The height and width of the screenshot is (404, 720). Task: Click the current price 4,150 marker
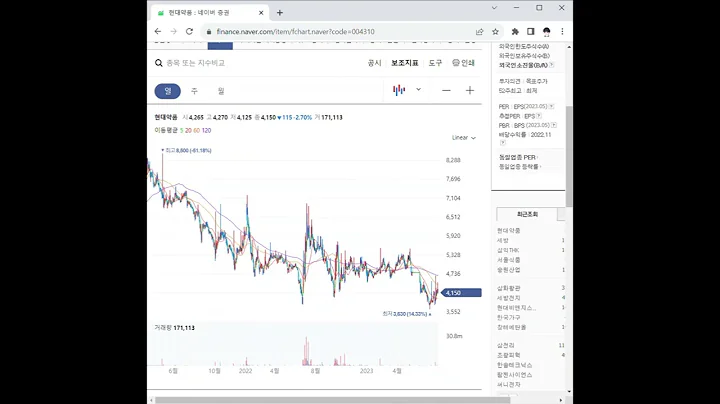[461, 293]
